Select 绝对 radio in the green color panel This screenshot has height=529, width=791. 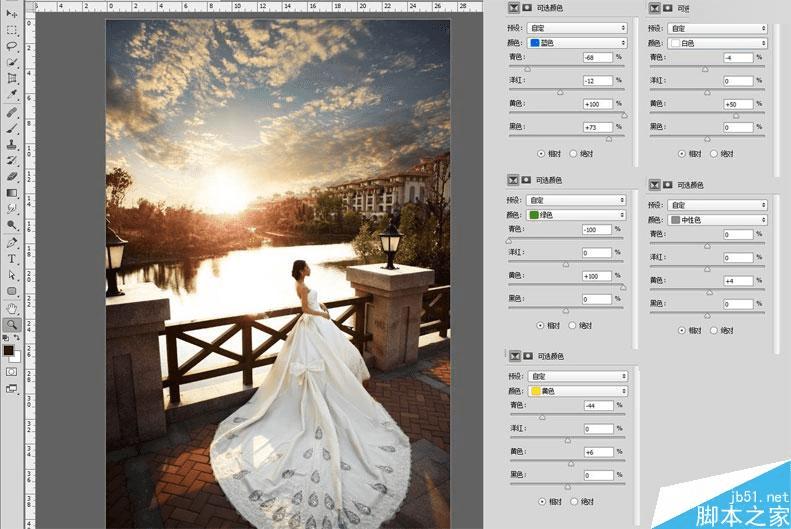pyautogui.click(x=573, y=325)
